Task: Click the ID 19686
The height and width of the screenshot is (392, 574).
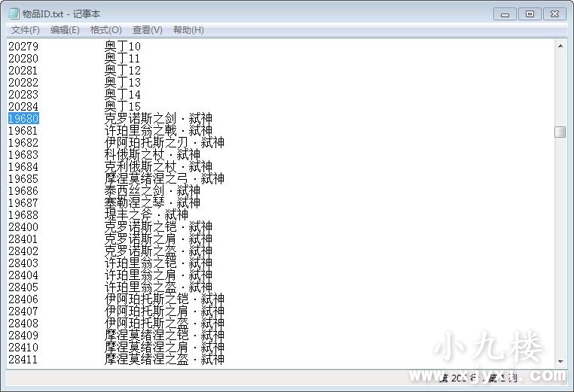Action: (23, 191)
